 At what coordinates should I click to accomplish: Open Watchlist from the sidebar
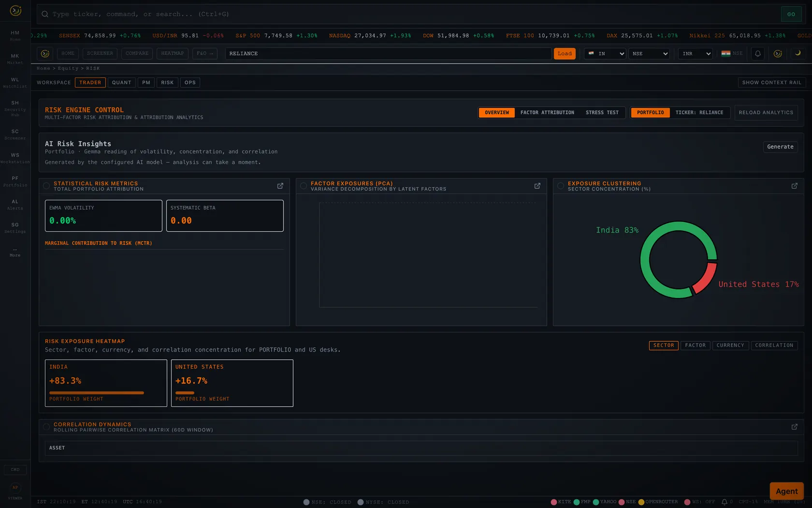15,83
